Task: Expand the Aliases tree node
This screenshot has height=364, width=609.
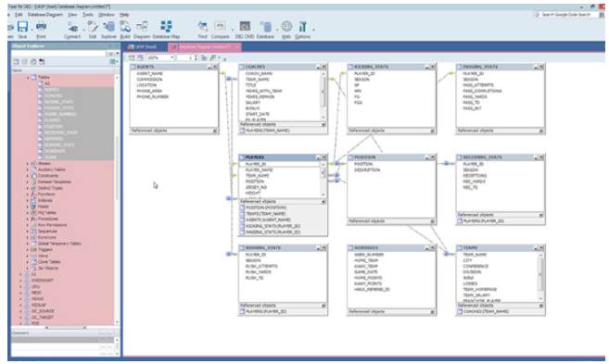Action: tap(27, 163)
